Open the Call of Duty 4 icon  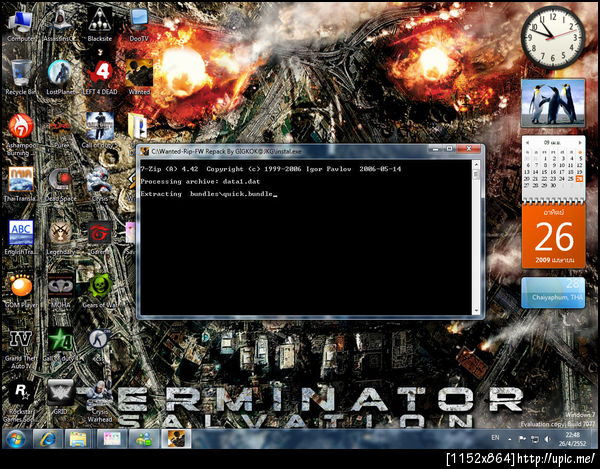[x=60, y=345]
